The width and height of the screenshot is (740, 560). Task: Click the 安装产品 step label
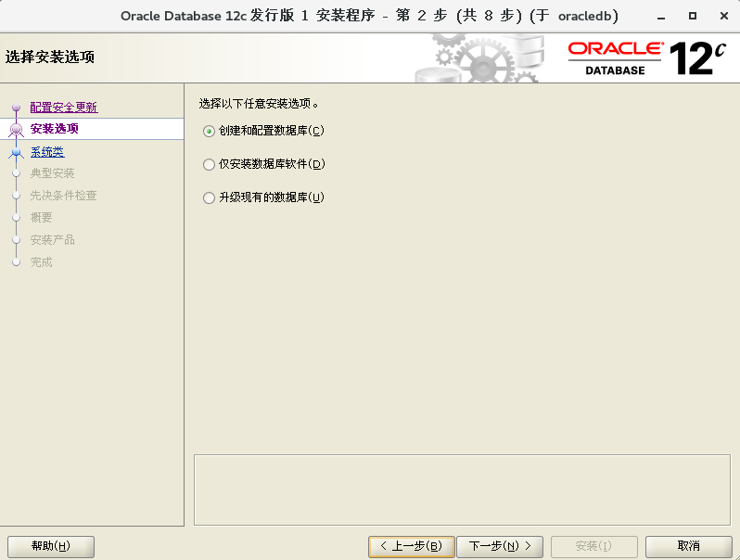click(x=52, y=239)
